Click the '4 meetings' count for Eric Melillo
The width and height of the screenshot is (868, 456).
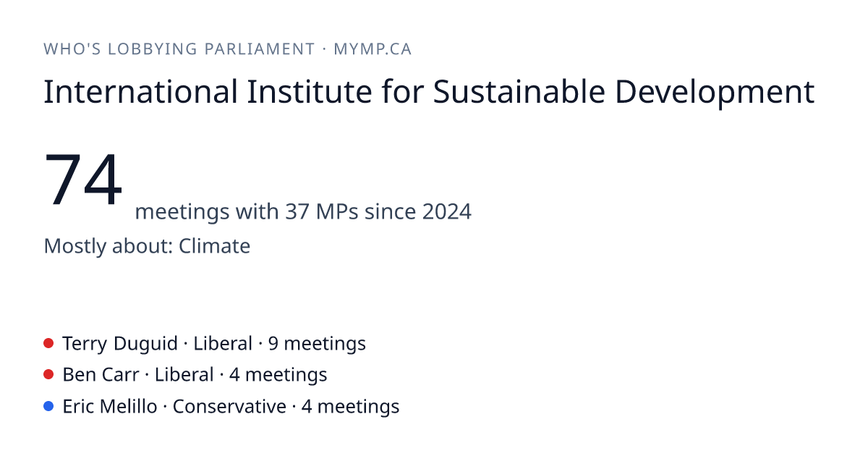point(350,407)
